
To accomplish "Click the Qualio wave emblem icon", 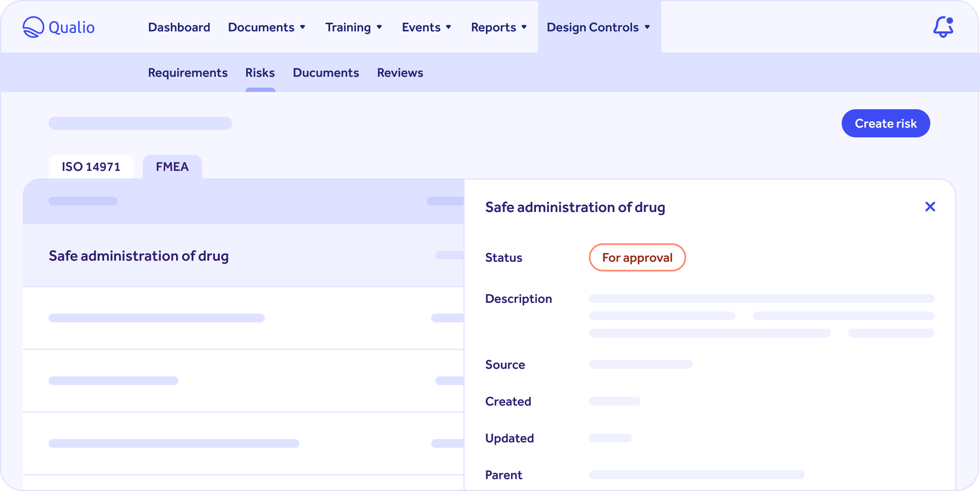I will pos(33,27).
